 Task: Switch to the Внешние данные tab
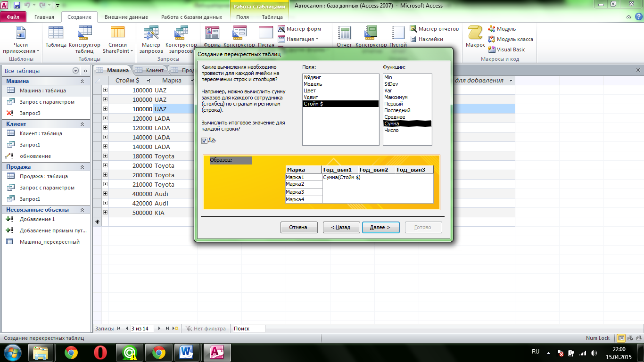coord(126,17)
